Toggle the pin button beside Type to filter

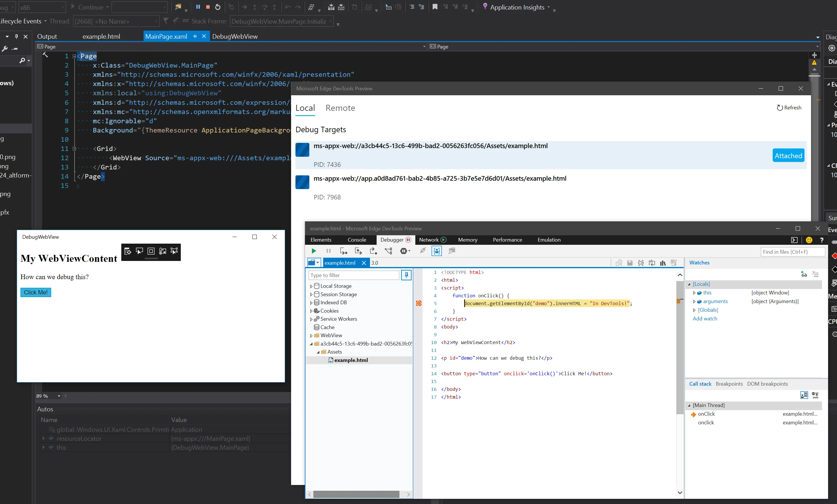406,275
